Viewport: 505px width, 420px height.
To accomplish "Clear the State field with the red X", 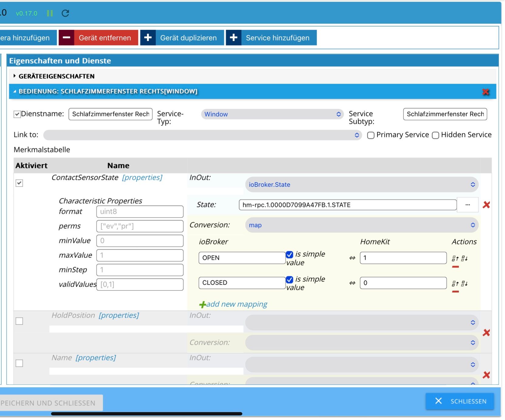I will [486, 205].
